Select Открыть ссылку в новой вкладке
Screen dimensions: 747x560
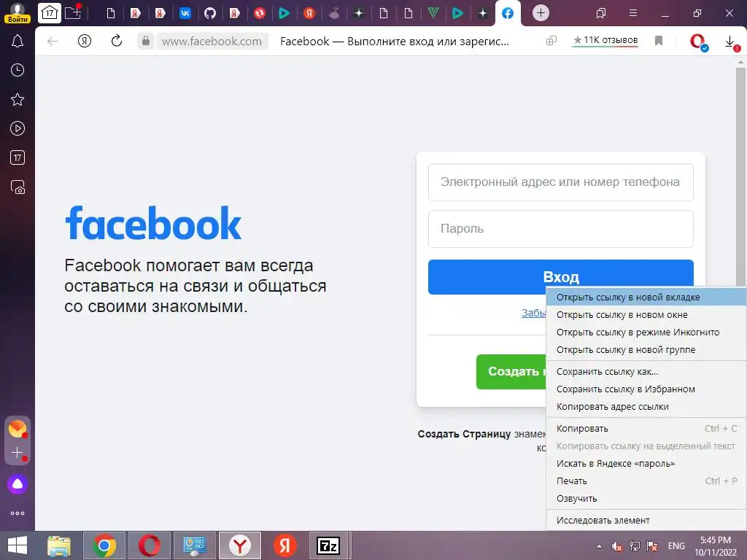coord(646,297)
